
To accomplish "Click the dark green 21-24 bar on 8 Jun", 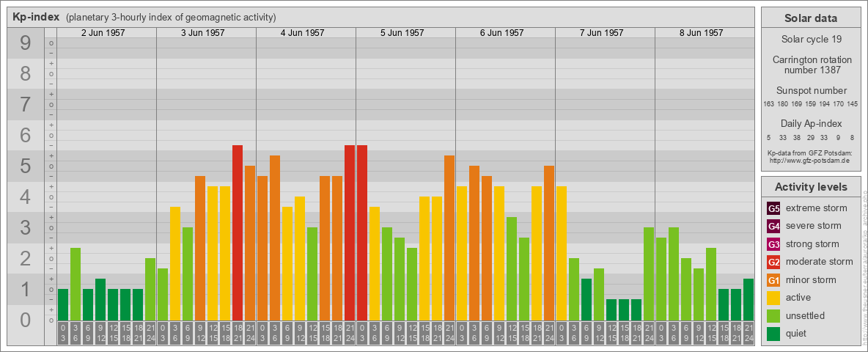I will [749, 299].
